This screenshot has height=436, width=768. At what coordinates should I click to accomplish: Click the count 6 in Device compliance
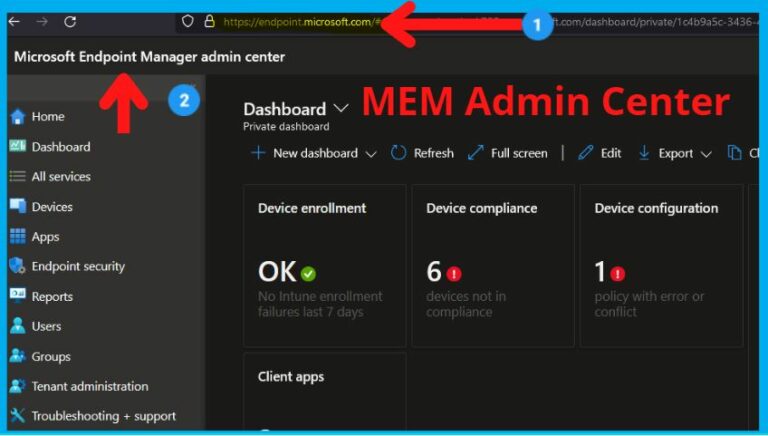point(434,271)
